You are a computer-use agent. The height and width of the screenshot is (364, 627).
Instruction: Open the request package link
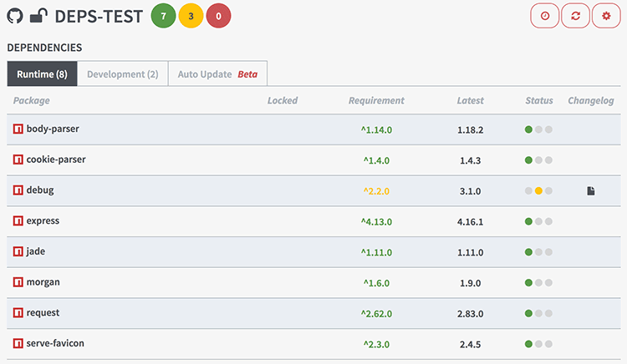pyautogui.click(x=43, y=312)
